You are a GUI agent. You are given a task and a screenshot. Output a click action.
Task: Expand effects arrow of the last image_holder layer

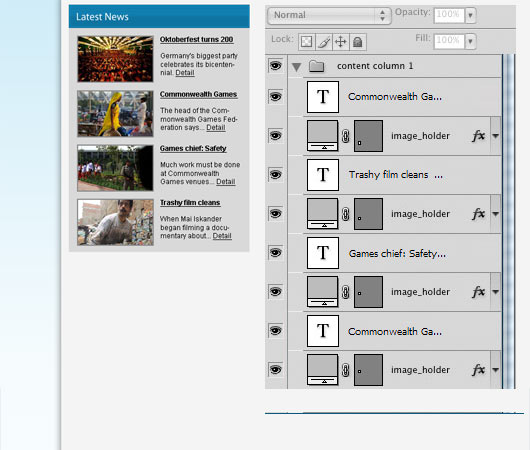(496, 370)
